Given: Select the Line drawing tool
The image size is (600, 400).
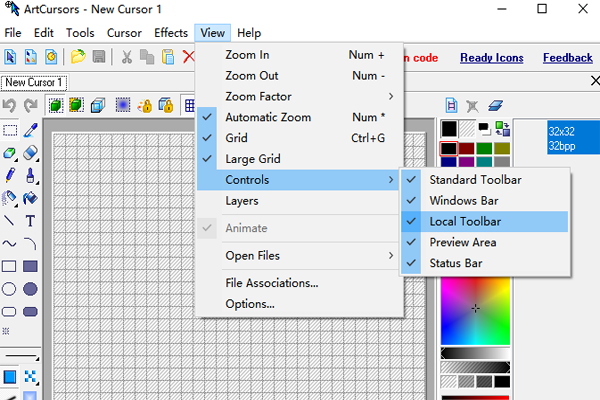Looking at the screenshot, I should [9, 221].
